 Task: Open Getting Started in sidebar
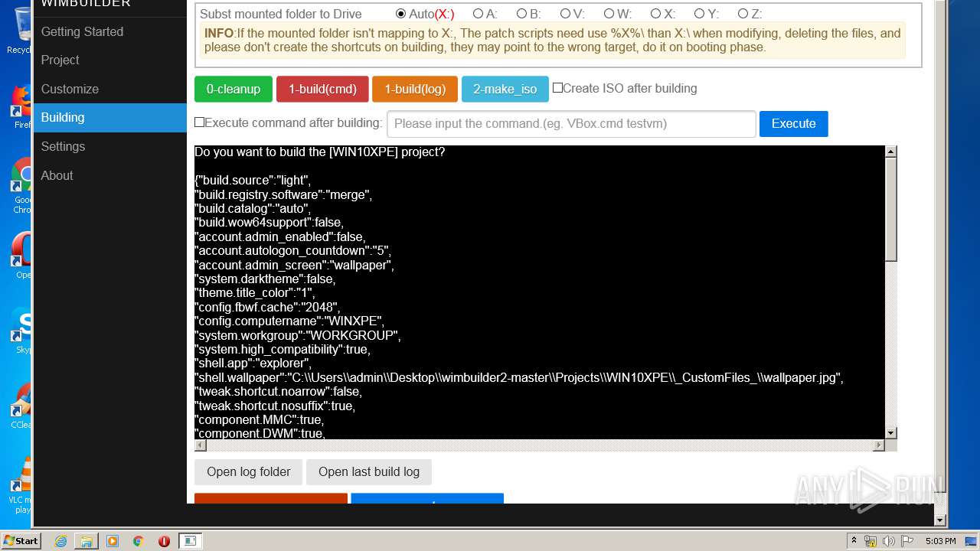tap(82, 31)
